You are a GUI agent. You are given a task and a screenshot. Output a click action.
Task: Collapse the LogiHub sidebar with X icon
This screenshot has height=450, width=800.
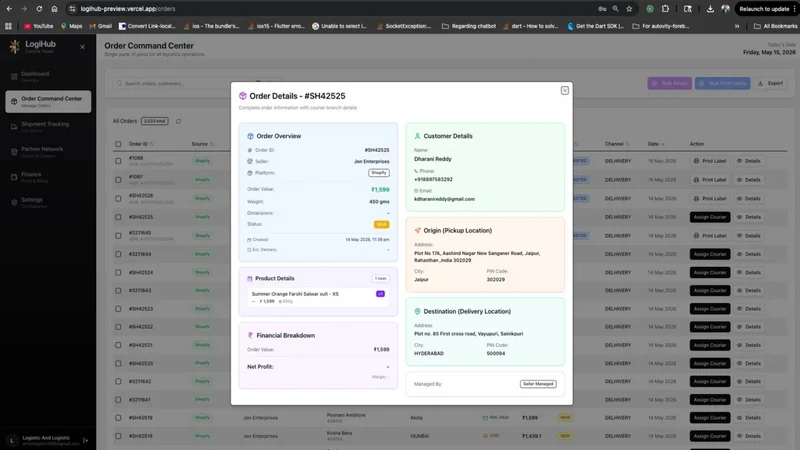83,47
